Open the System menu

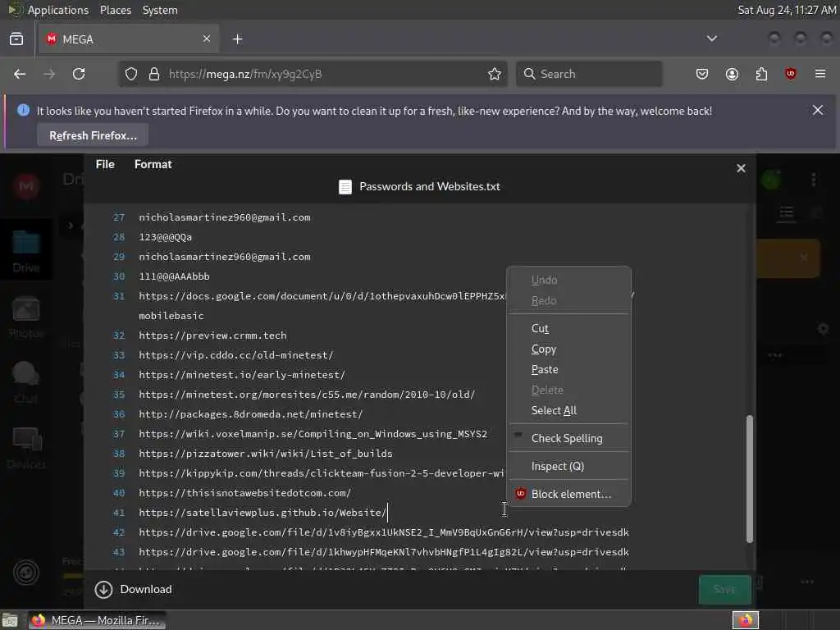(x=160, y=10)
